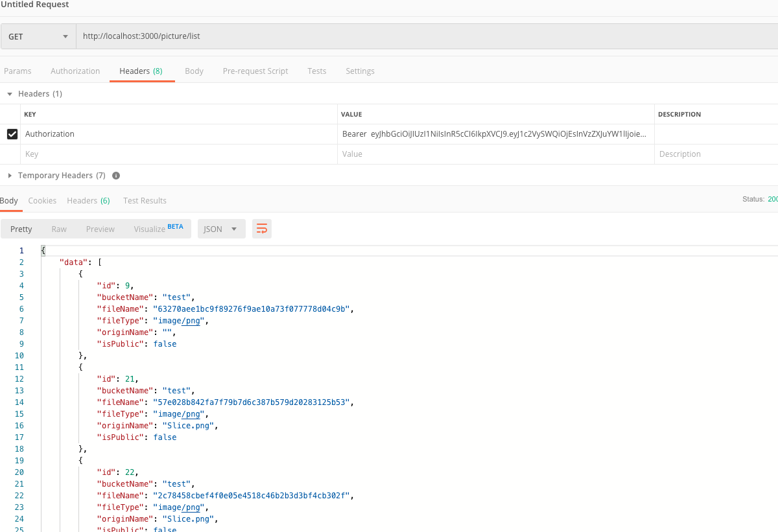Image resolution: width=778 pixels, height=532 pixels.
Task: Select the Tests tab
Action: pyautogui.click(x=316, y=71)
